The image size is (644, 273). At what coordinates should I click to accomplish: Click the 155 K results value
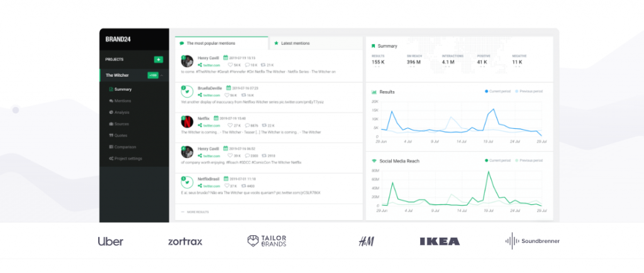(x=378, y=62)
